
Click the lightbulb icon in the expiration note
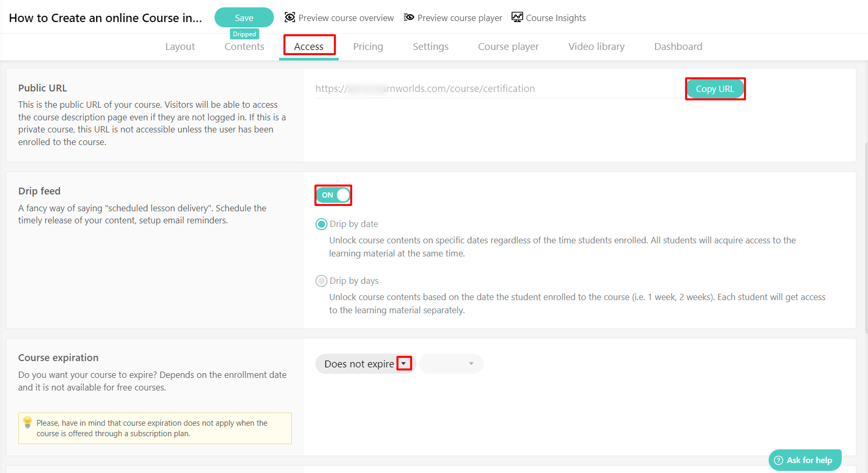click(27, 423)
